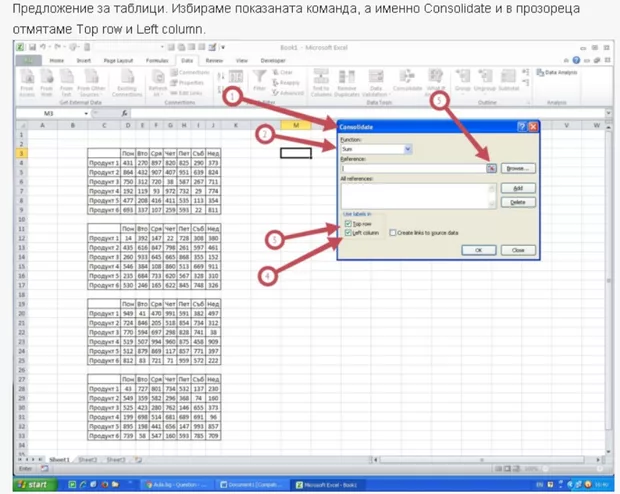Click Clear filter command
Screen dimensions: 620x494
coord(282,72)
